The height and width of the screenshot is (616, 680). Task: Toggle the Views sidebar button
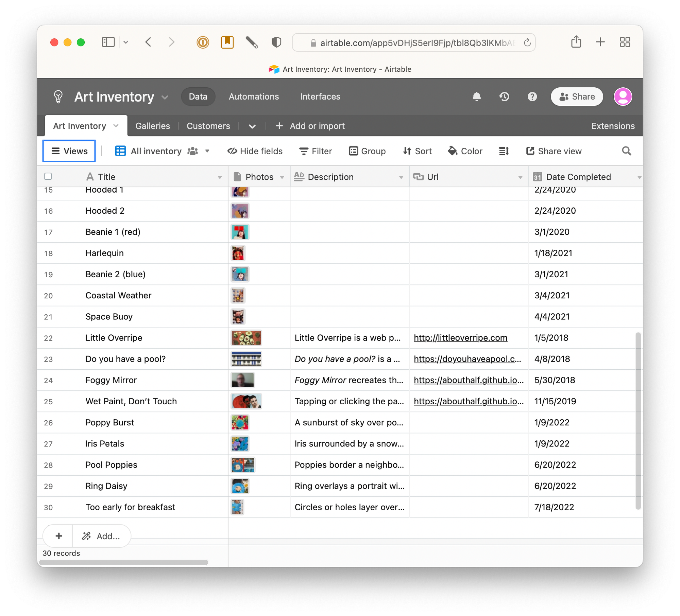click(x=69, y=151)
